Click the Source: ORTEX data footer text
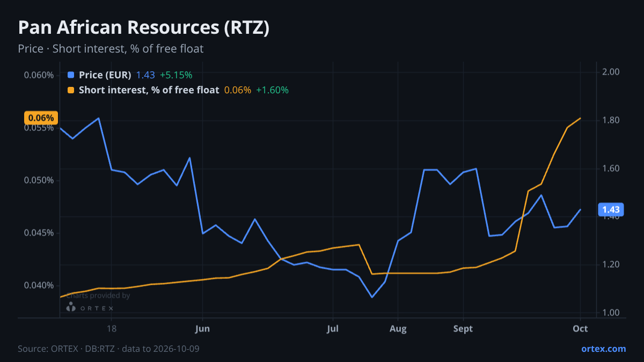This screenshot has height=362, width=644. (x=109, y=349)
